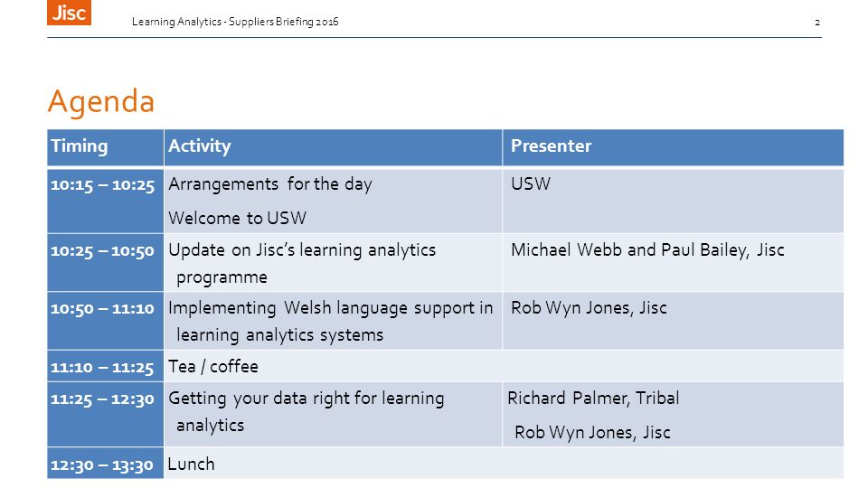Screen dimensions: 868x488
Task: Select the 10:25 – 10:50 timing cell
Action: [x=105, y=262]
